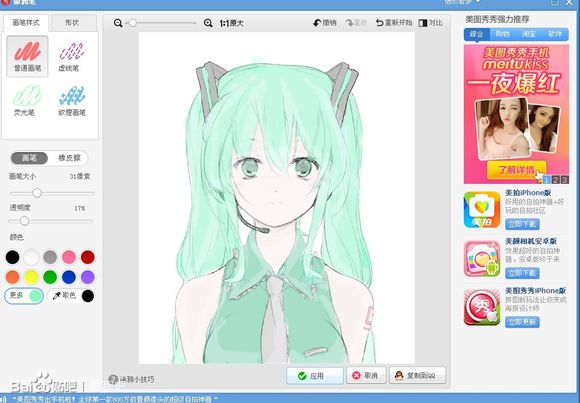Click the Meitu Xiuxiu iPhone title link
Viewport: 580px width, 403px height.
point(536,291)
